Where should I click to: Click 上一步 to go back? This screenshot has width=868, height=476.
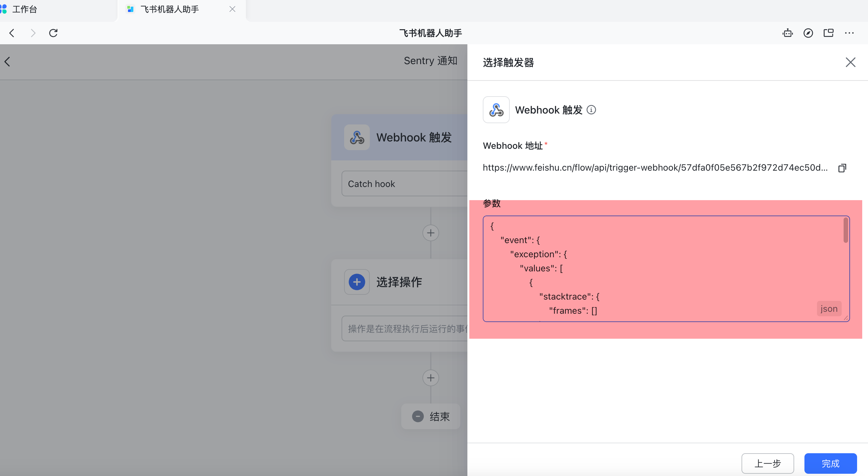(768, 463)
